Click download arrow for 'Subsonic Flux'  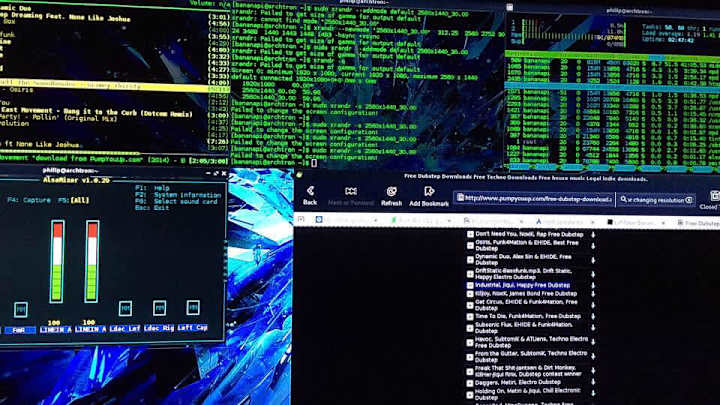coord(593,328)
